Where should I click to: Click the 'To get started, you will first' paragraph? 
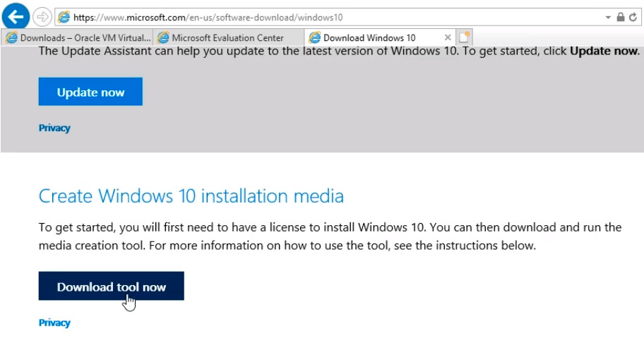coord(330,236)
